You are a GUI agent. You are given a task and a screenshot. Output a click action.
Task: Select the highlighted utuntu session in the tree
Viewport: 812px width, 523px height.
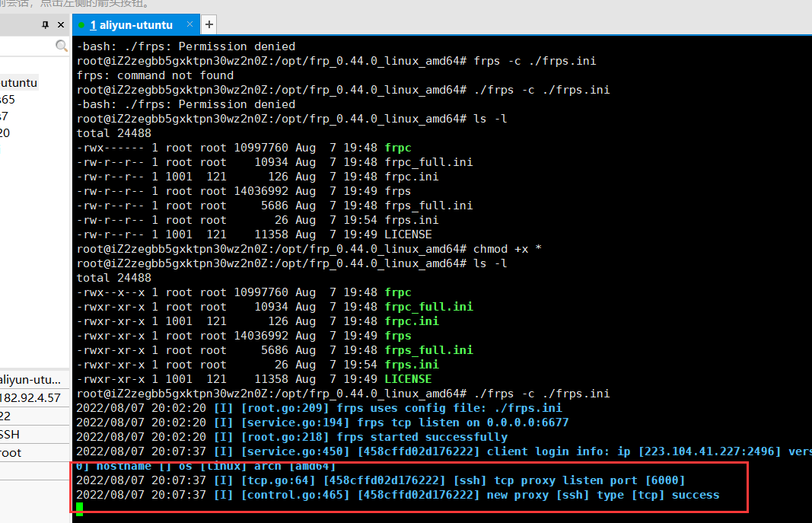pyautogui.click(x=18, y=82)
